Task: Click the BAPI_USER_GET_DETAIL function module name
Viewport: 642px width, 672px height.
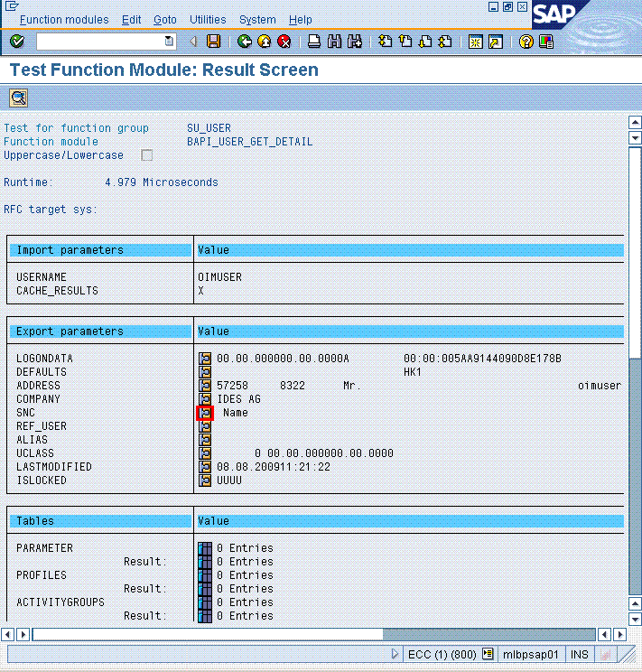Action: pos(250,142)
